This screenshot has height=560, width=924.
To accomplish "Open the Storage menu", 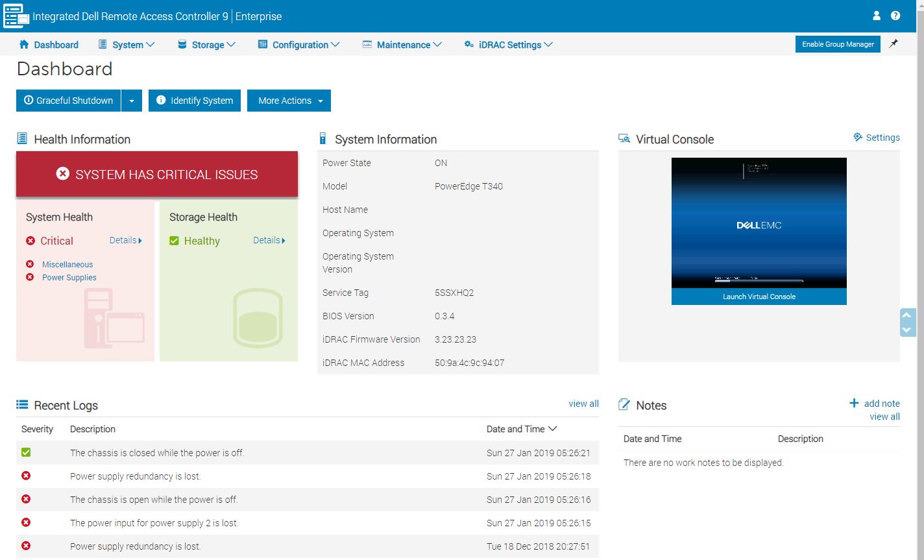I will (x=206, y=45).
